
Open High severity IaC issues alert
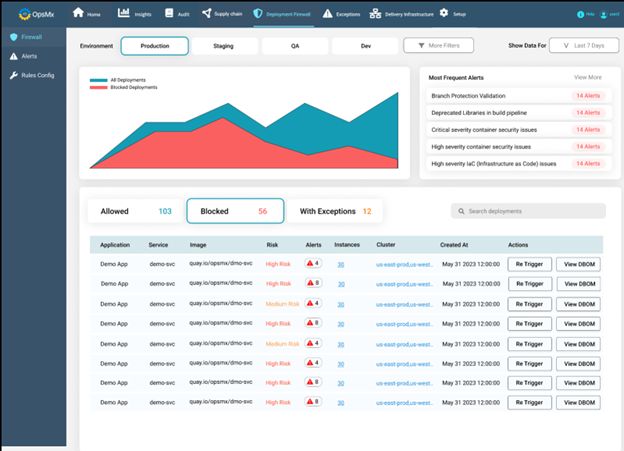tap(519, 164)
